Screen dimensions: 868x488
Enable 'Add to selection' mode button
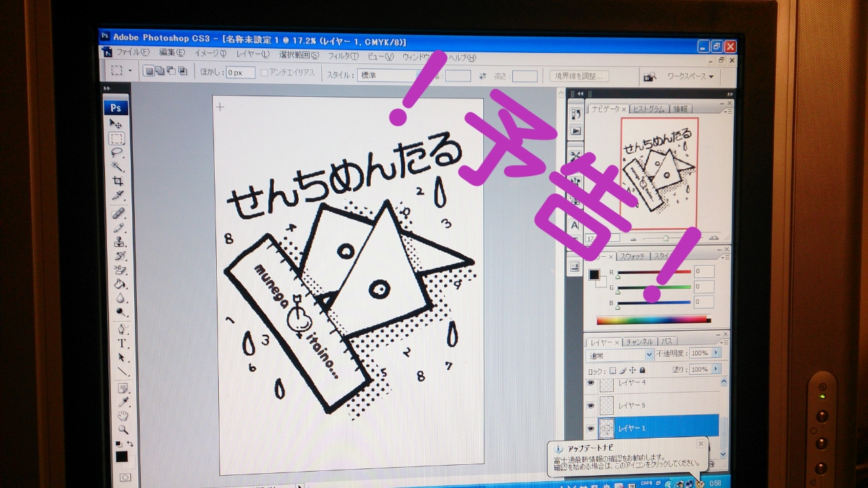tap(160, 70)
